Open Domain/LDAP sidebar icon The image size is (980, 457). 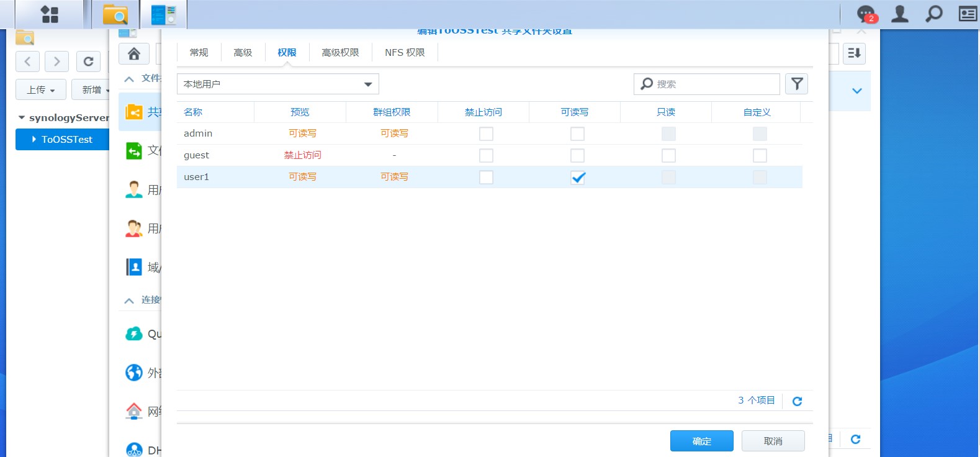(x=134, y=267)
